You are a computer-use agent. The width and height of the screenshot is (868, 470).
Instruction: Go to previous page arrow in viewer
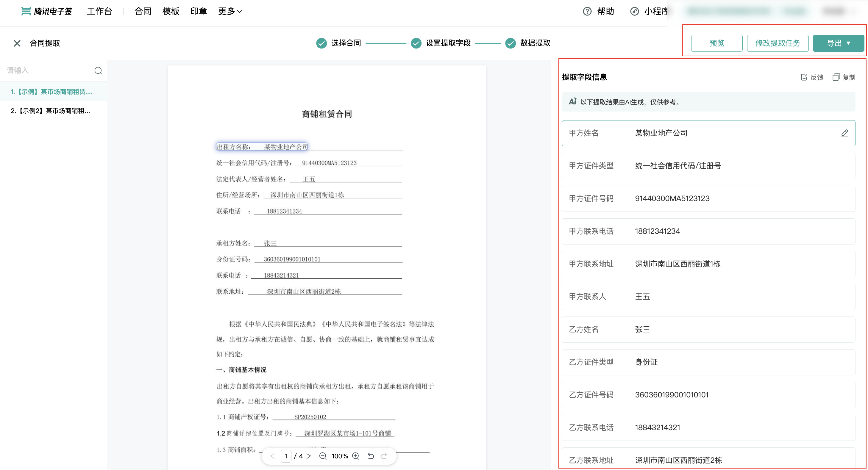(x=273, y=456)
